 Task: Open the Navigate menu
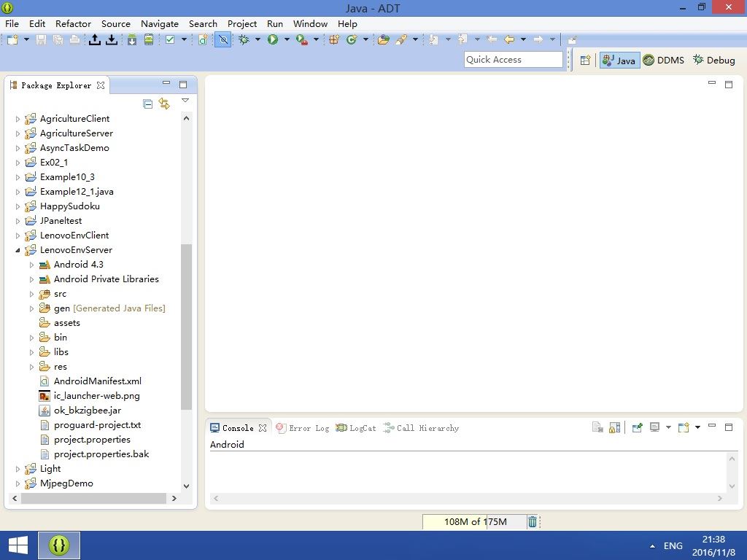(x=160, y=24)
